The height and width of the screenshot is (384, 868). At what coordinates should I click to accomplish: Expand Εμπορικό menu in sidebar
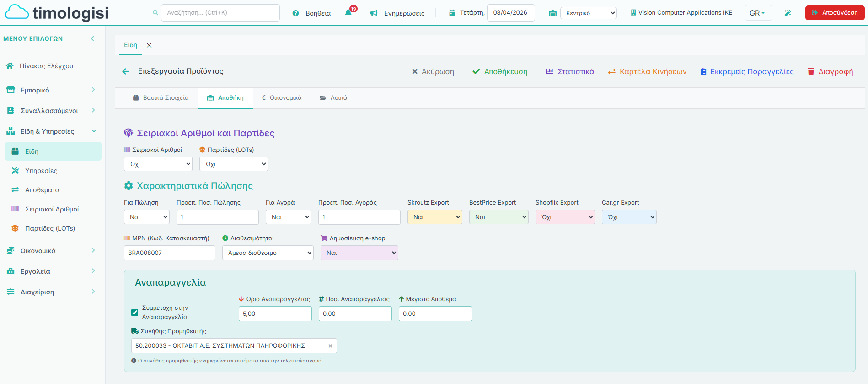point(53,90)
